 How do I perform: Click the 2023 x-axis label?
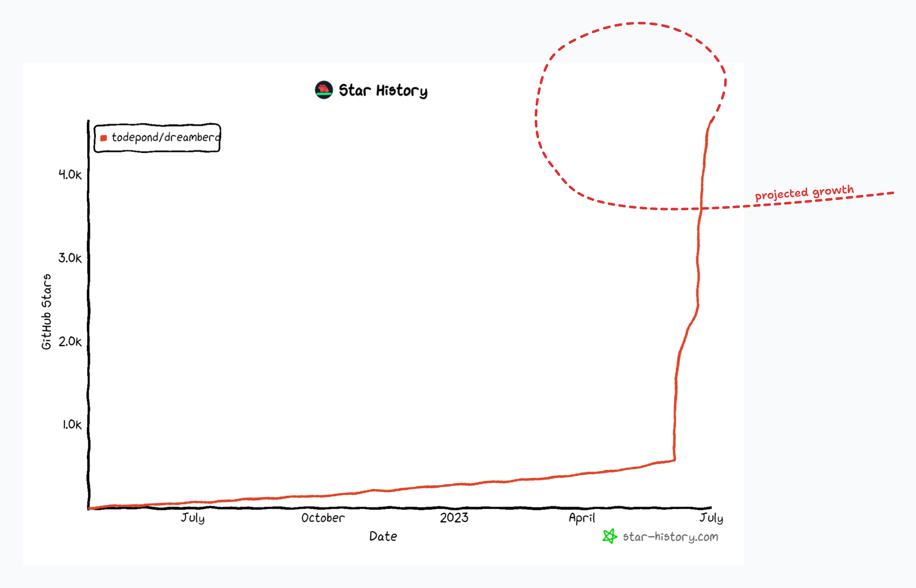pos(454,518)
